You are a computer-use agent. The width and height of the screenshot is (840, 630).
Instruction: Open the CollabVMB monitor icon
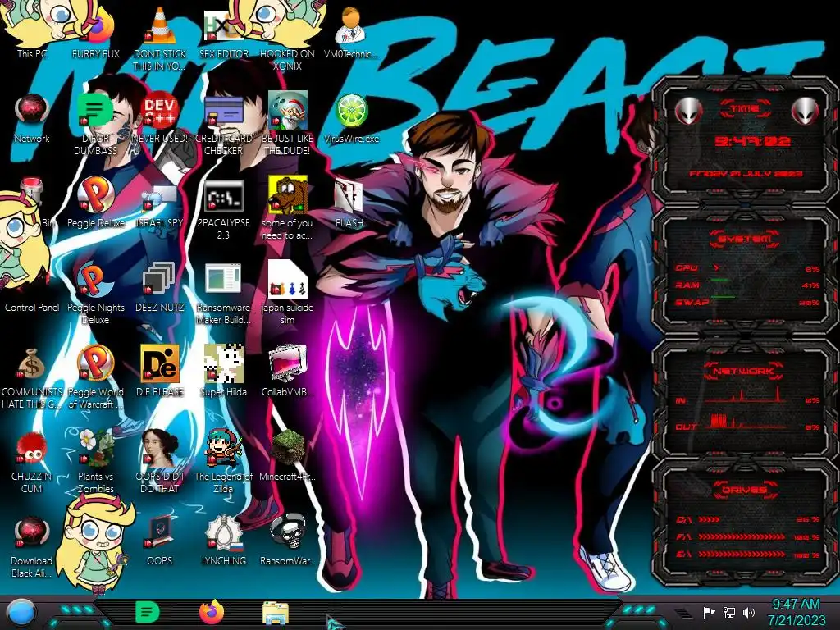pos(287,372)
